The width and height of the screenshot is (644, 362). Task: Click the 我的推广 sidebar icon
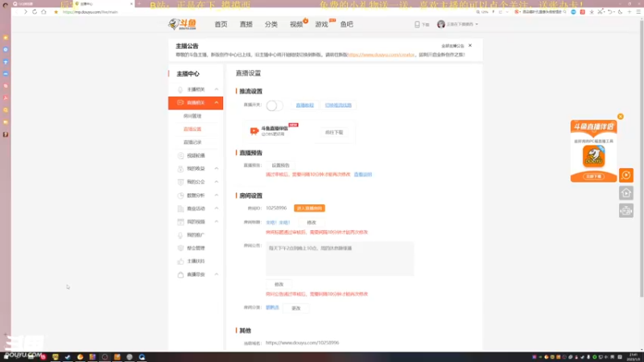180,235
